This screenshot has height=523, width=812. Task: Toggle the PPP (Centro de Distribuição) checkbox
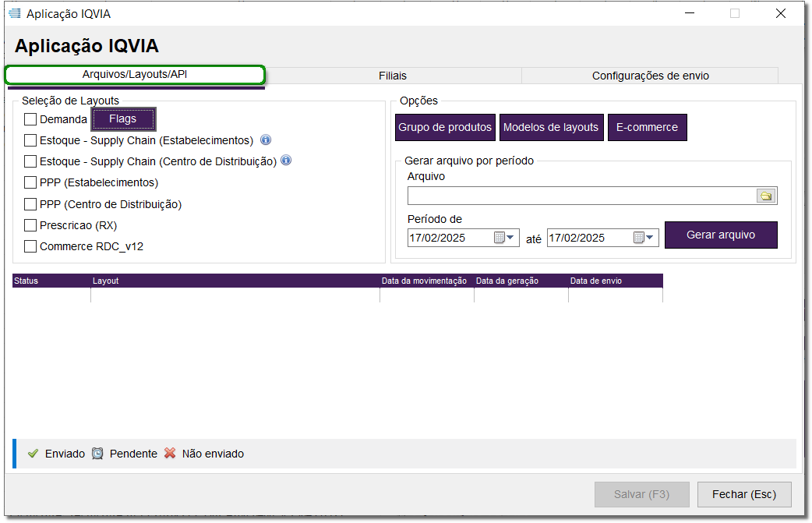click(30, 204)
